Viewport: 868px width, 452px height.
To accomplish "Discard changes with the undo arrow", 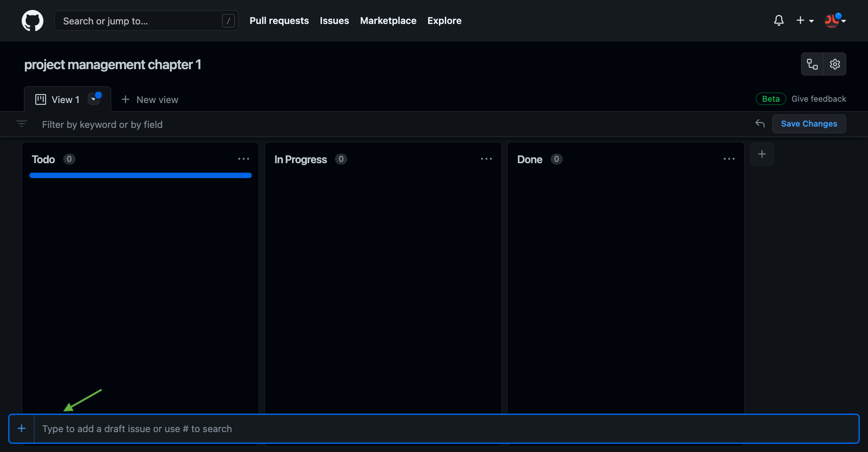I will point(760,124).
